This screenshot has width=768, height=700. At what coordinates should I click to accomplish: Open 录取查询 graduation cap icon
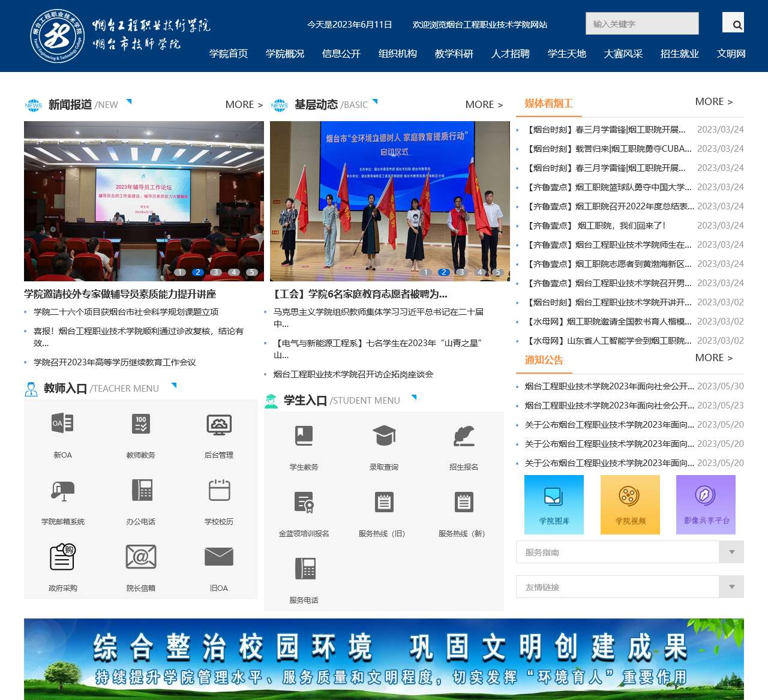pyautogui.click(x=384, y=436)
